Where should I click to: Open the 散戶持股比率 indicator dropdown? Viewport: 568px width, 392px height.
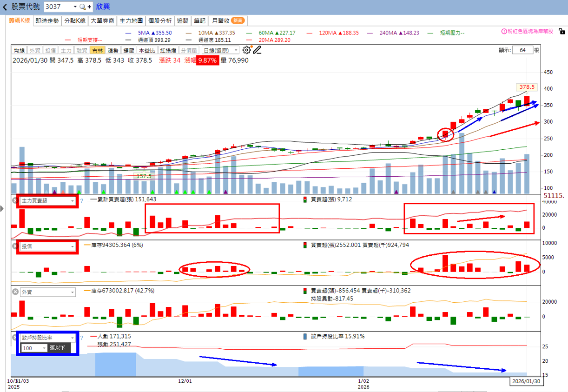point(47,338)
